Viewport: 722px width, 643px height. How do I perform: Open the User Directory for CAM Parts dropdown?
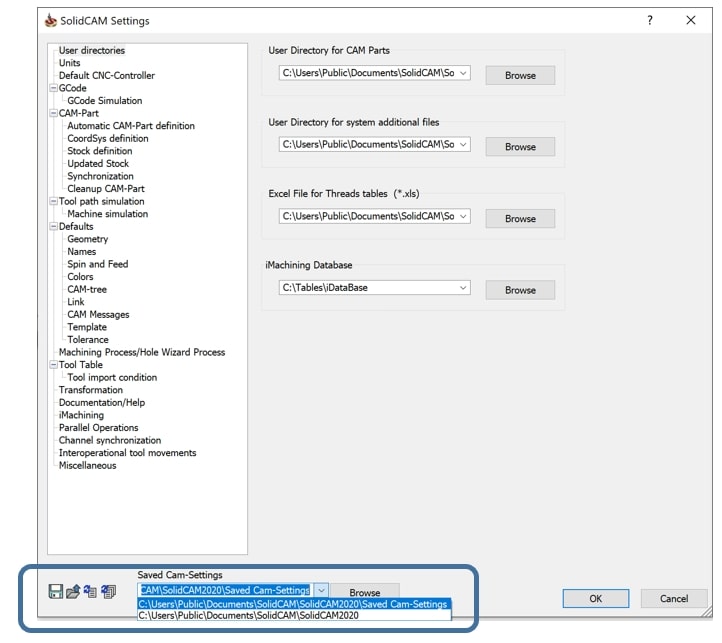click(463, 73)
